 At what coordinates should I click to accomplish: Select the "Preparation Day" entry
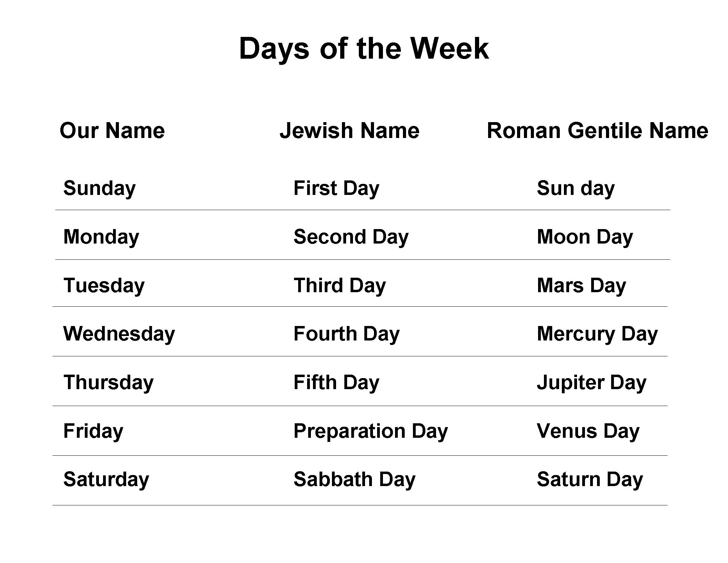coord(371,431)
